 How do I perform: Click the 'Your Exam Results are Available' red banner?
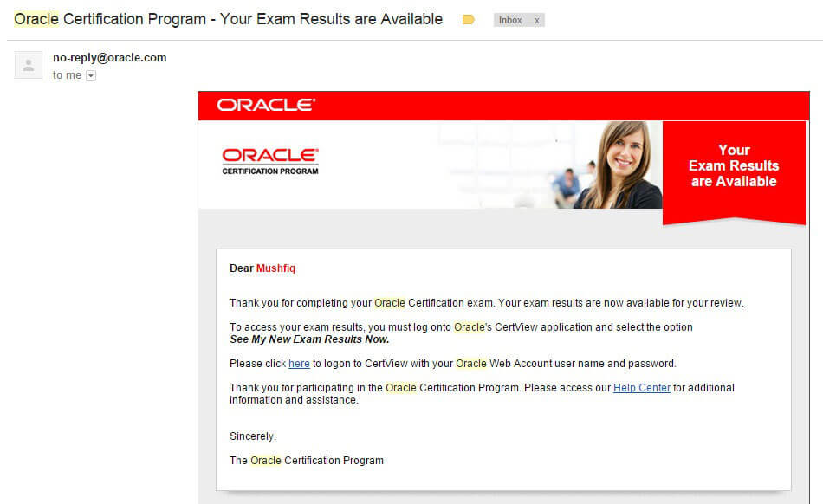(x=734, y=172)
